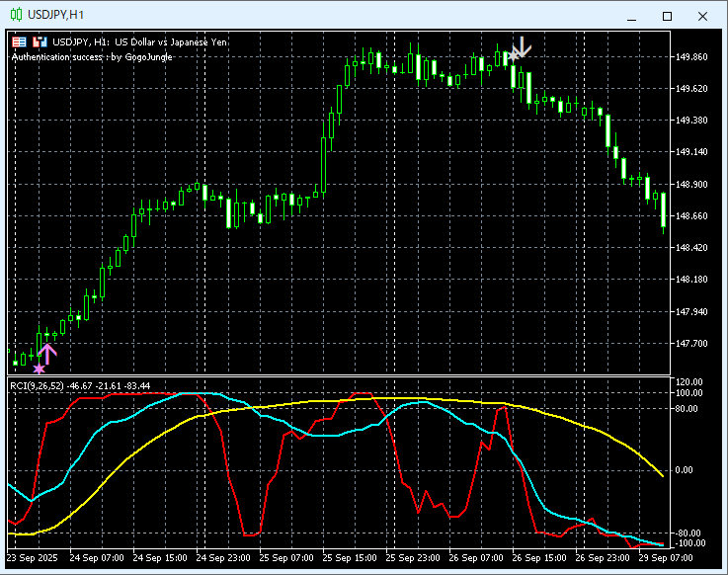
Task: Click the candlestick chart icon in title bar
Action: [x=17, y=16]
